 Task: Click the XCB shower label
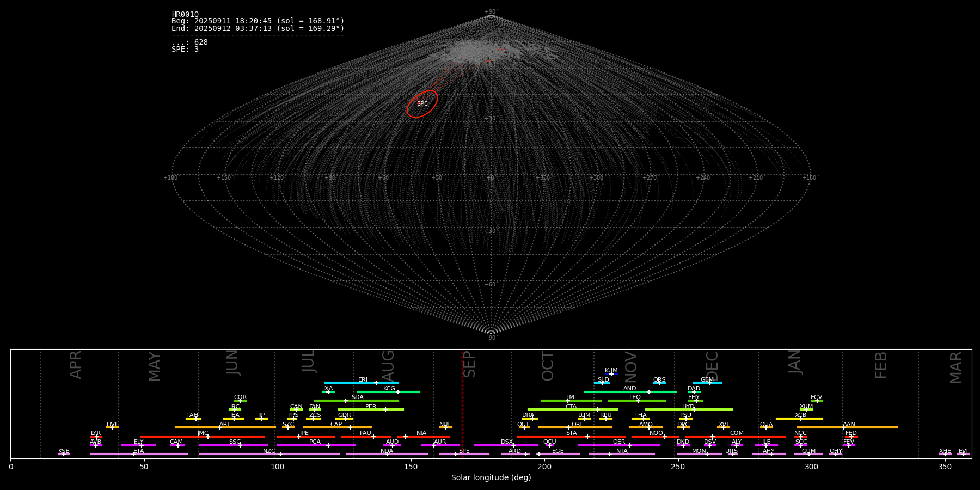800,415
